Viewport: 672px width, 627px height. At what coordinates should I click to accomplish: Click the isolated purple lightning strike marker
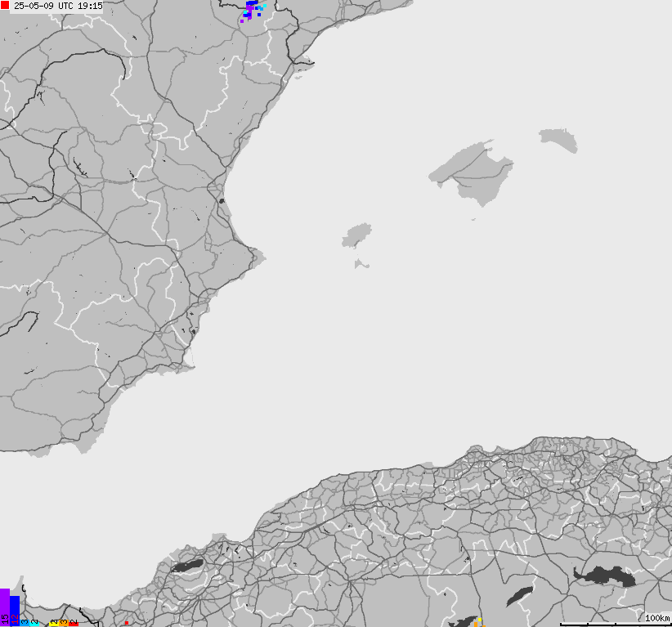click(x=242, y=21)
